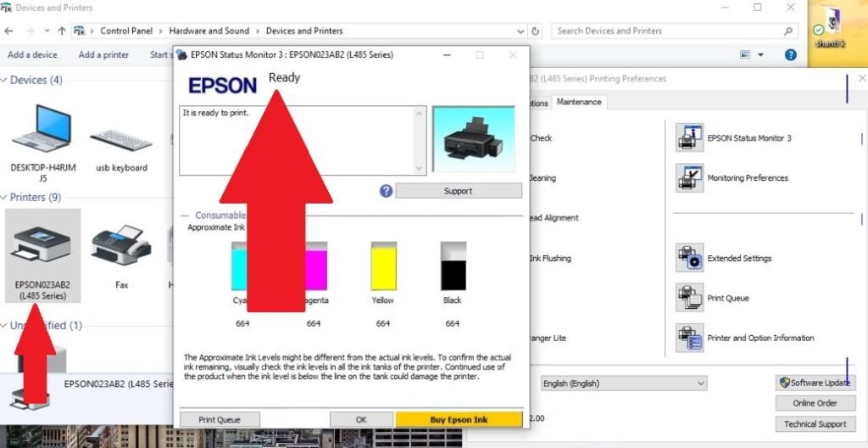Screen dimensions: 868x448
Task: Click the Black ink level bar
Action: click(x=453, y=266)
